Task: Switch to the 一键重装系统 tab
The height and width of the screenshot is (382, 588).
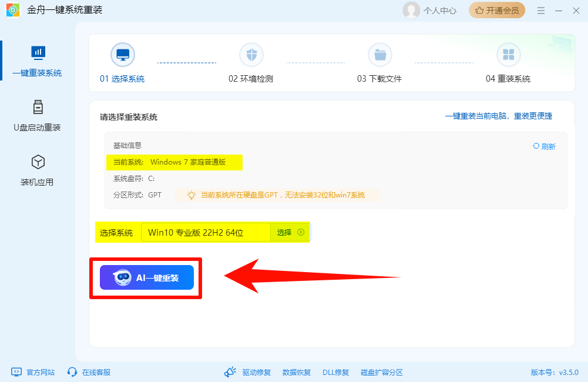Action: (37, 61)
